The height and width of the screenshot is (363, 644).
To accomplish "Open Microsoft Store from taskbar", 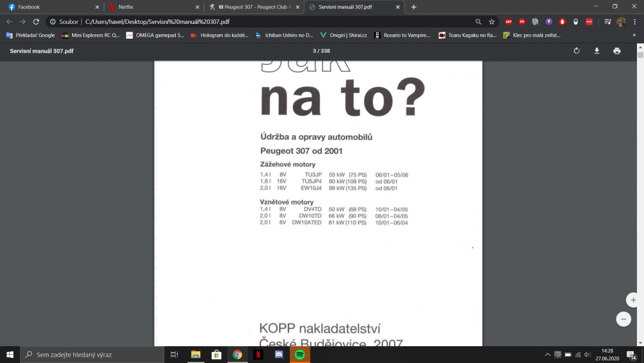I will coord(216,355).
